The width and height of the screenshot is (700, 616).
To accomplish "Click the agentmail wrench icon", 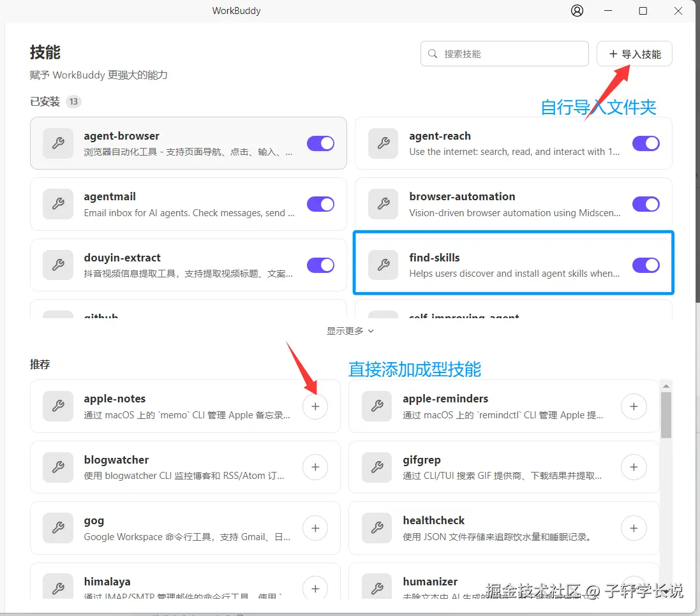I will click(x=58, y=204).
